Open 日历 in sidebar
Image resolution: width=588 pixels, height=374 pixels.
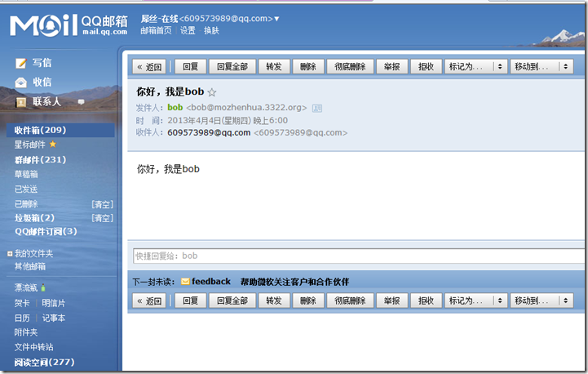tap(22, 318)
